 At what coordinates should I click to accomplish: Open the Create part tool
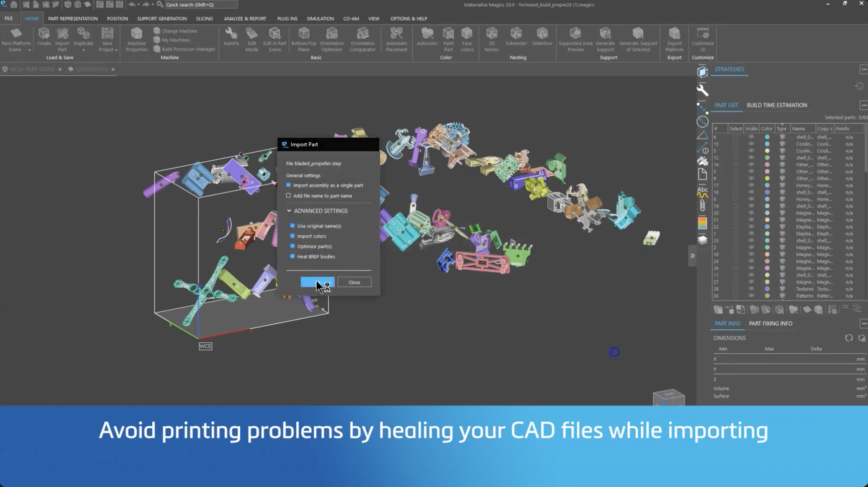(44, 37)
